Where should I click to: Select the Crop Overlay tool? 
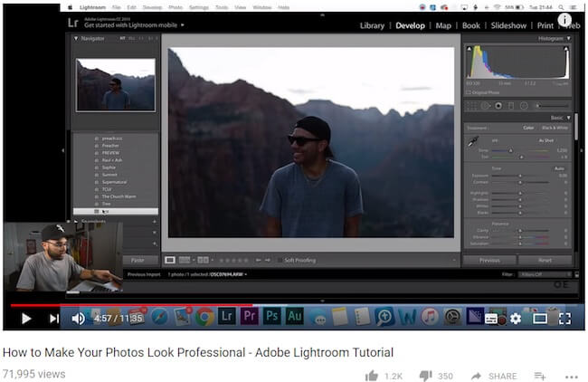[x=471, y=106]
